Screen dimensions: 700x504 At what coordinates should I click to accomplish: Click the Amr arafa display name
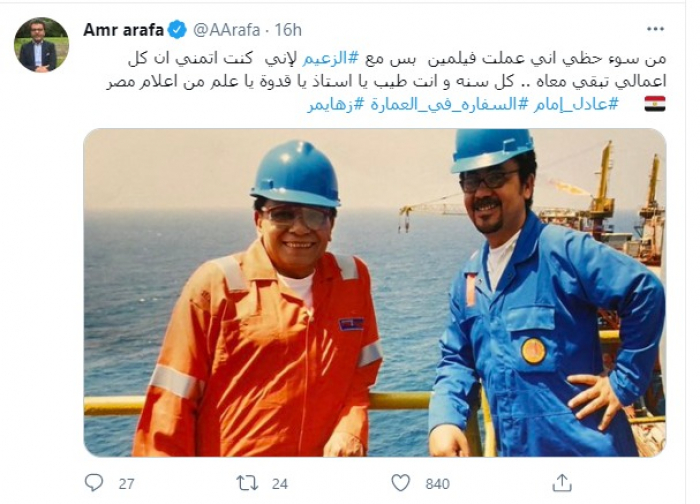point(124,30)
